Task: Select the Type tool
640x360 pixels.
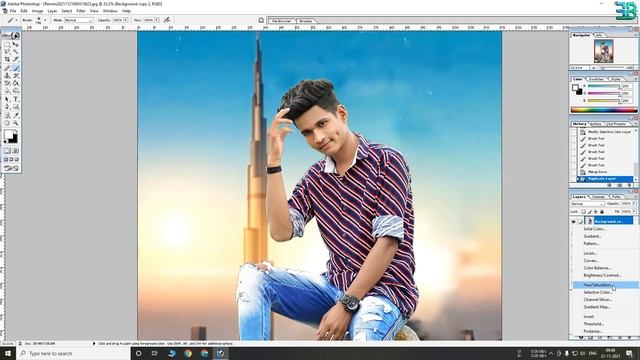Action: click(x=16, y=99)
